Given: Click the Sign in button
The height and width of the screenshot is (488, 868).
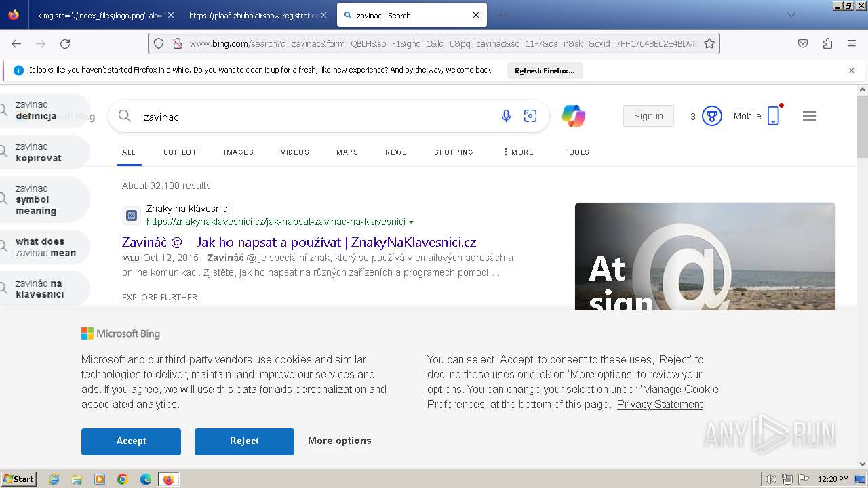Looking at the screenshot, I should click(x=648, y=116).
